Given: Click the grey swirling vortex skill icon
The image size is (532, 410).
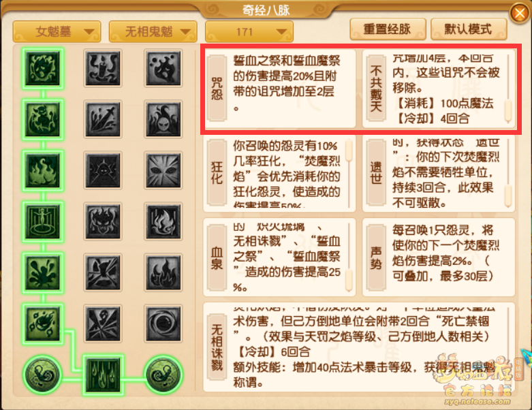Looking at the screenshot, I should coord(163,324).
